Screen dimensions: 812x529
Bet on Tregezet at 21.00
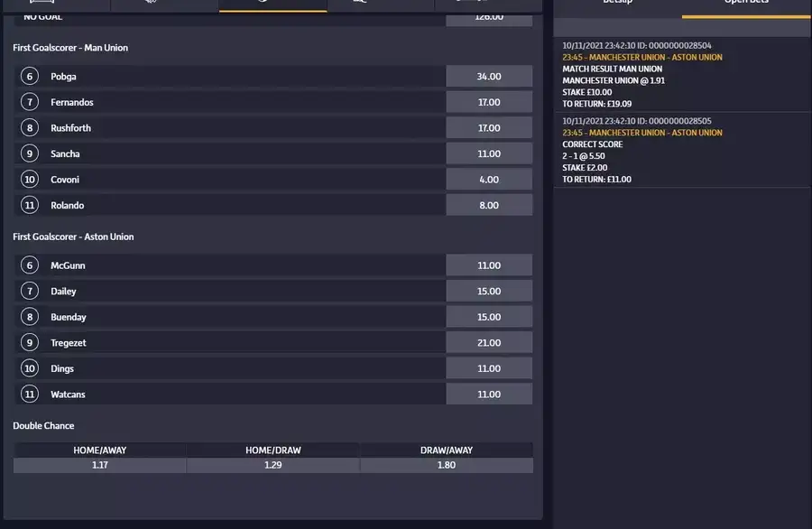pyautogui.click(x=489, y=342)
